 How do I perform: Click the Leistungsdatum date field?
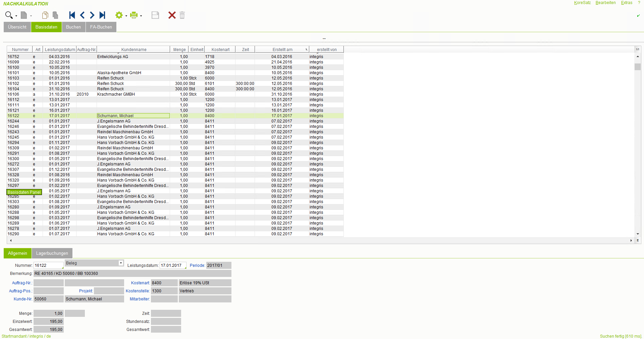tap(173, 265)
